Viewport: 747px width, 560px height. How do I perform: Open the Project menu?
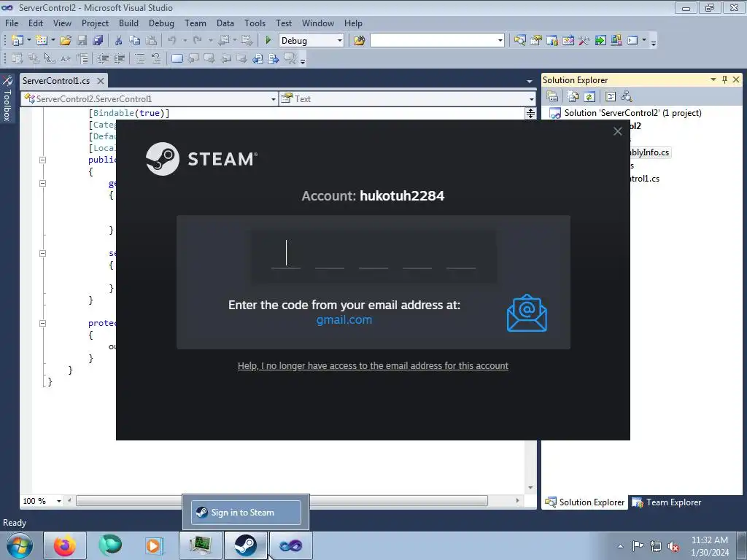[96, 23]
